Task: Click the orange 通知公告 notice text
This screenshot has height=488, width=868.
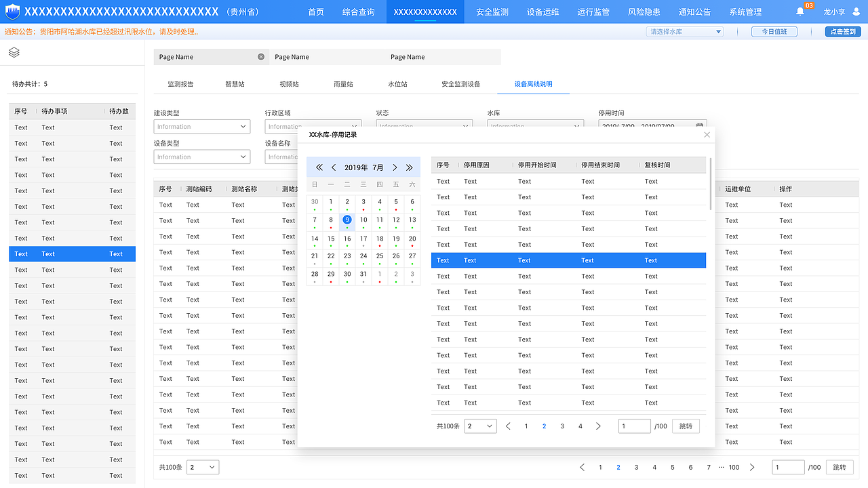Action: [101, 32]
